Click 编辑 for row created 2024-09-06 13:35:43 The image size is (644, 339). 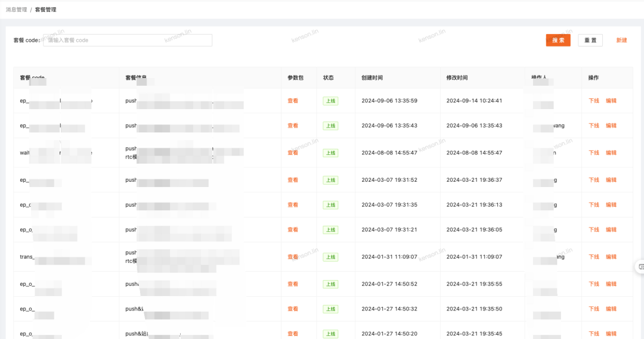[611, 126]
